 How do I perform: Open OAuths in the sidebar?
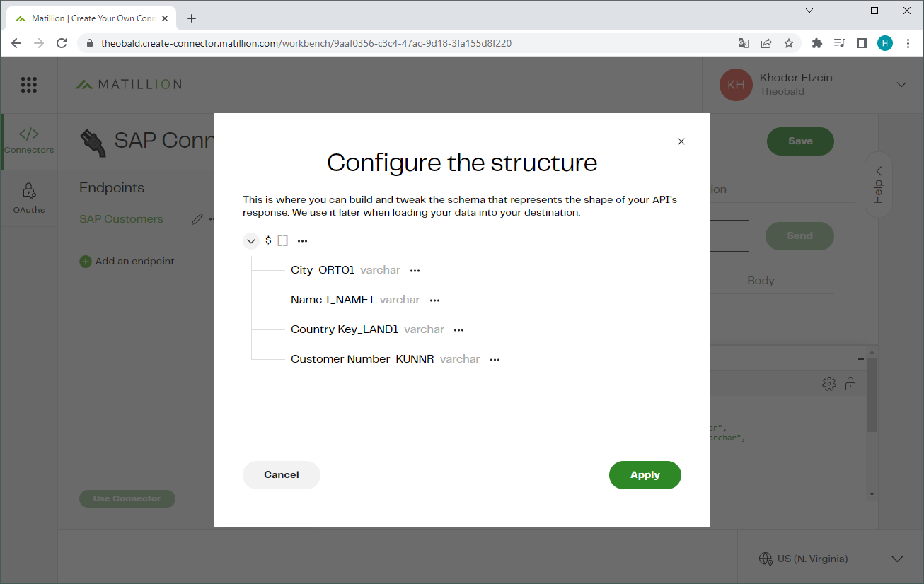(29, 199)
